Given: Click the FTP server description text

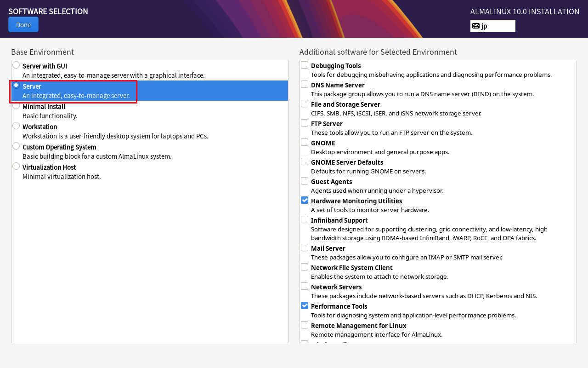Looking at the screenshot, I should 392,132.
